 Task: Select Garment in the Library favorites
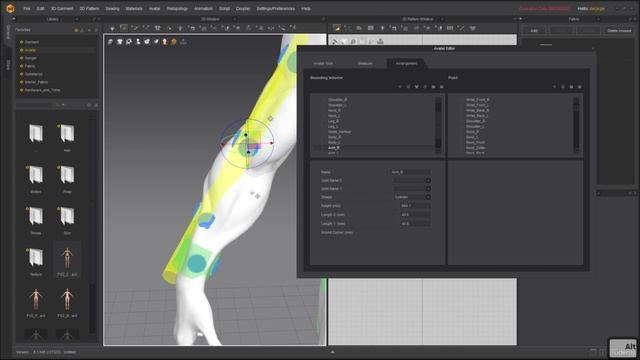pos(32,42)
